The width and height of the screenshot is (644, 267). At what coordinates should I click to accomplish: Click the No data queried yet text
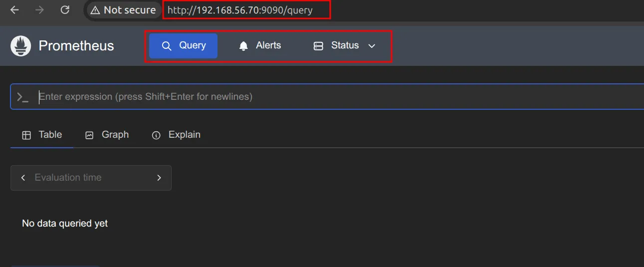(x=65, y=224)
